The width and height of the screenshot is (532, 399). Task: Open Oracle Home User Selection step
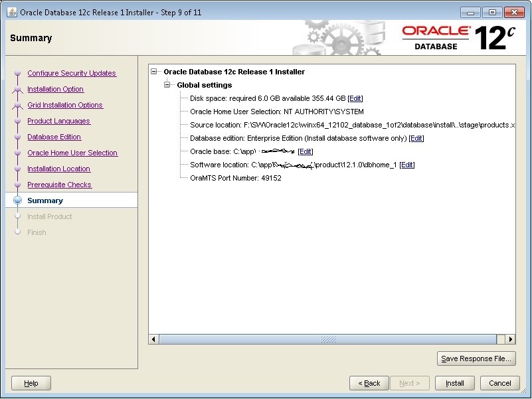click(x=72, y=153)
